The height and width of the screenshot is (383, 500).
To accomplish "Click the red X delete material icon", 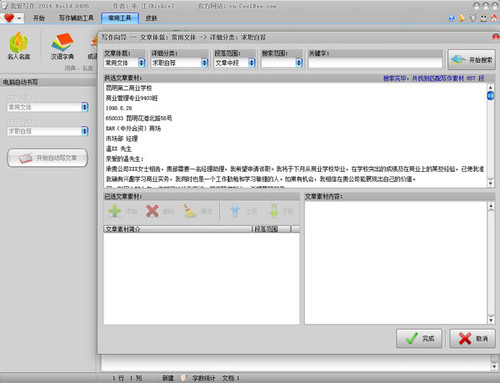I will tap(152, 211).
